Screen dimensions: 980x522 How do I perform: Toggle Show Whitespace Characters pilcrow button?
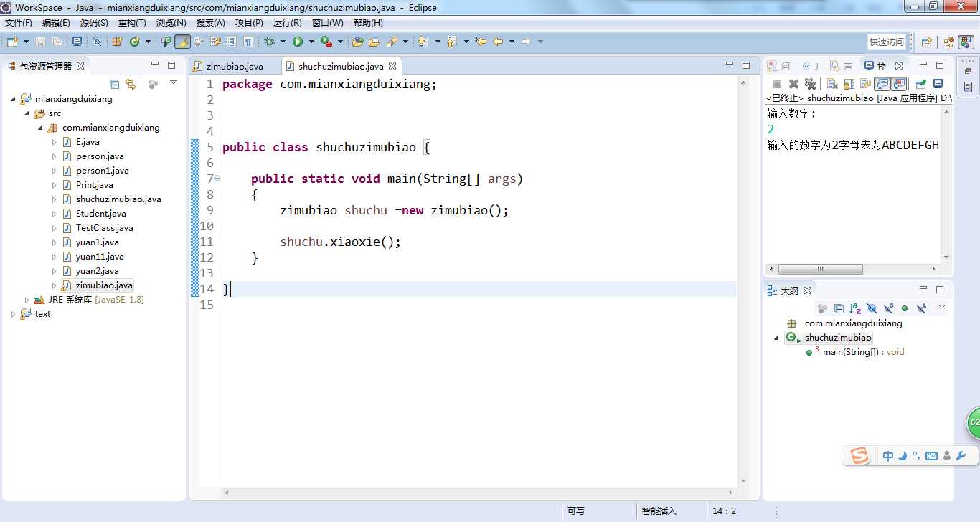248,42
